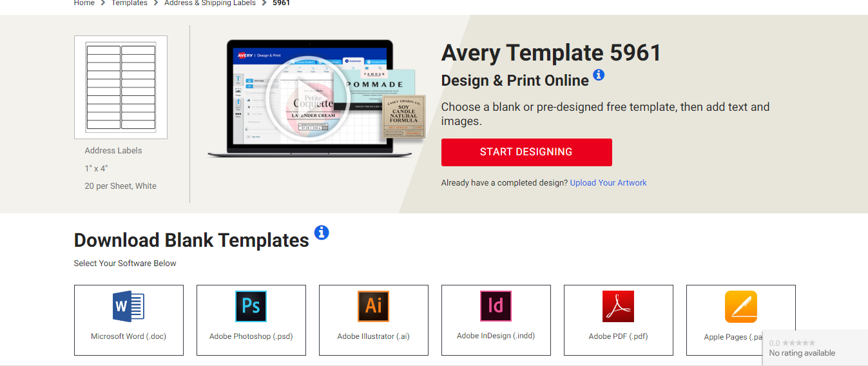The width and height of the screenshot is (868, 366).
Task: Click the 'No rating available' text
Action: point(802,353)
